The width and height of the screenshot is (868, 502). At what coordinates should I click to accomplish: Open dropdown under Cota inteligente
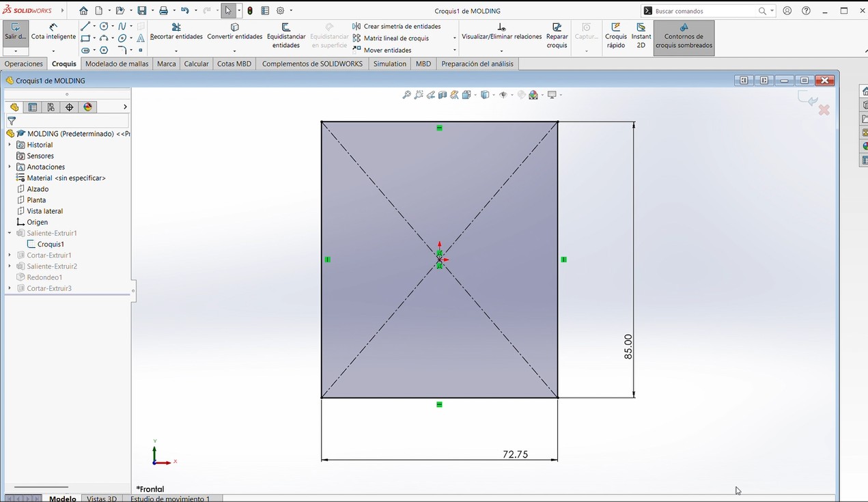53,51
